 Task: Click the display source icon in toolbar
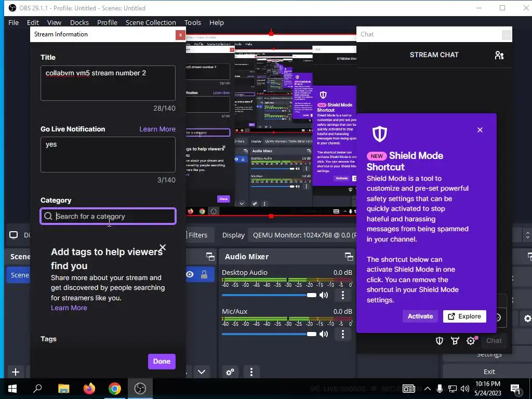[14, 235]
